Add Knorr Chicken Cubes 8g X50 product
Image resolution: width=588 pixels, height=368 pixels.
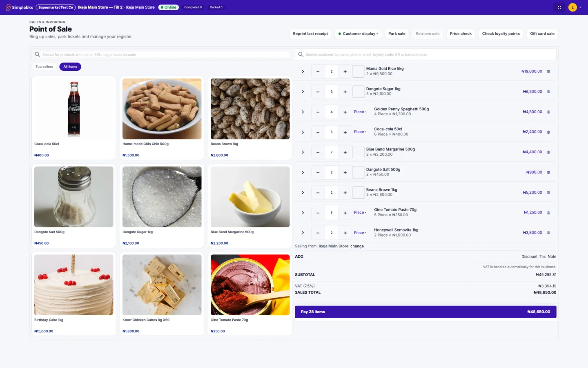tap(162, 294)
